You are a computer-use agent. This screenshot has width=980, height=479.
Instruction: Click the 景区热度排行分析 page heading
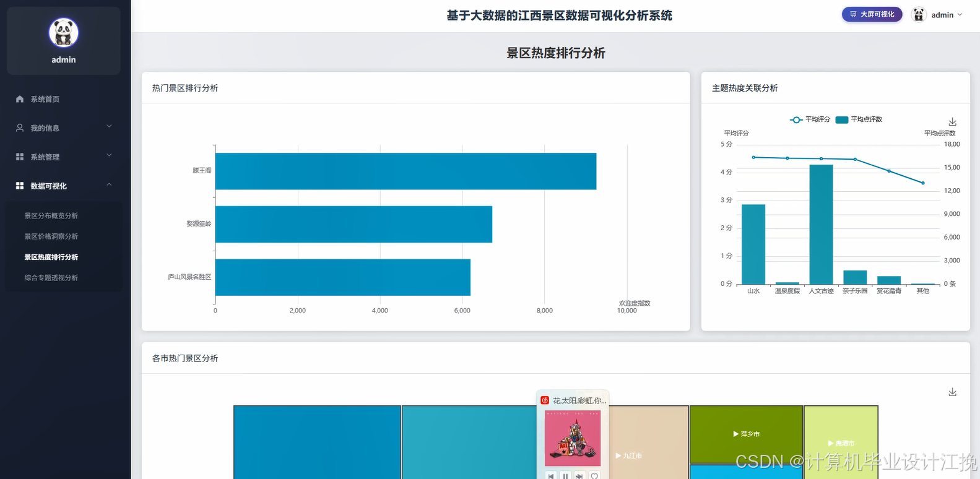click(x=556, y=53)
